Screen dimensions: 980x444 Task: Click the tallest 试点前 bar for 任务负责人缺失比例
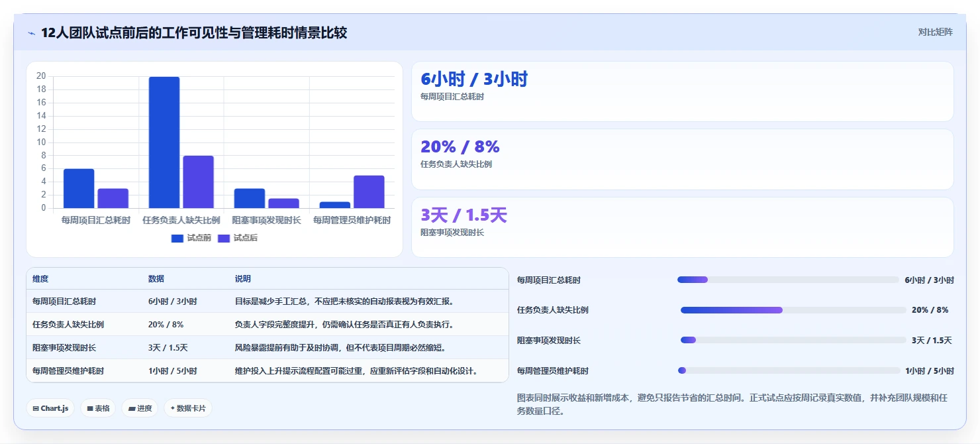[x=164, y=142]
